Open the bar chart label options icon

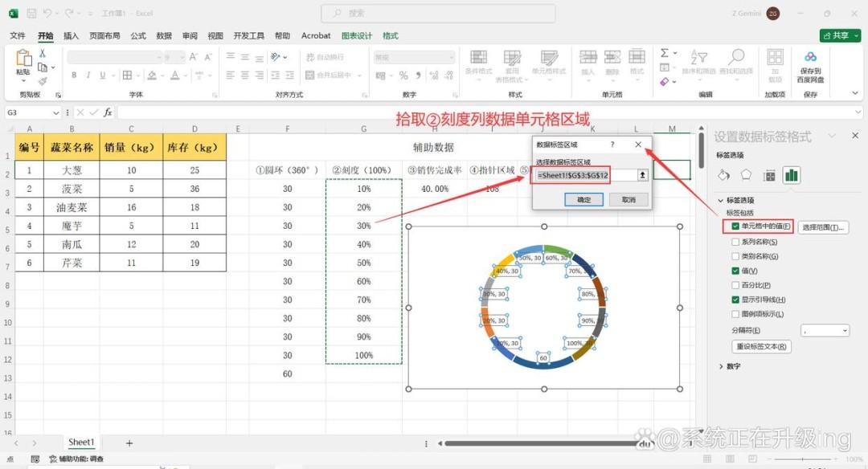click(x=791, y=175)
